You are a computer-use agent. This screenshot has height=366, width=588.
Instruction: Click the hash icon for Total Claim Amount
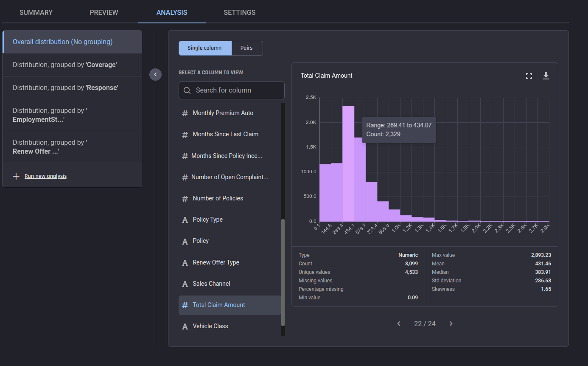coord(185,305)
